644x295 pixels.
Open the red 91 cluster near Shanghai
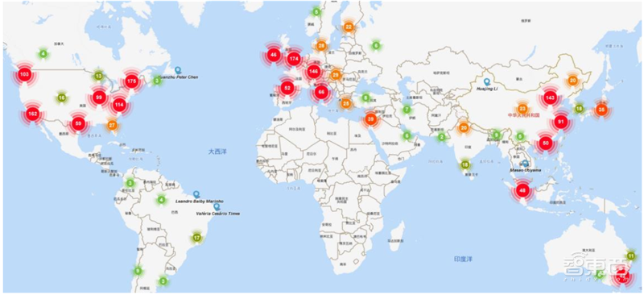pos(560,122)
